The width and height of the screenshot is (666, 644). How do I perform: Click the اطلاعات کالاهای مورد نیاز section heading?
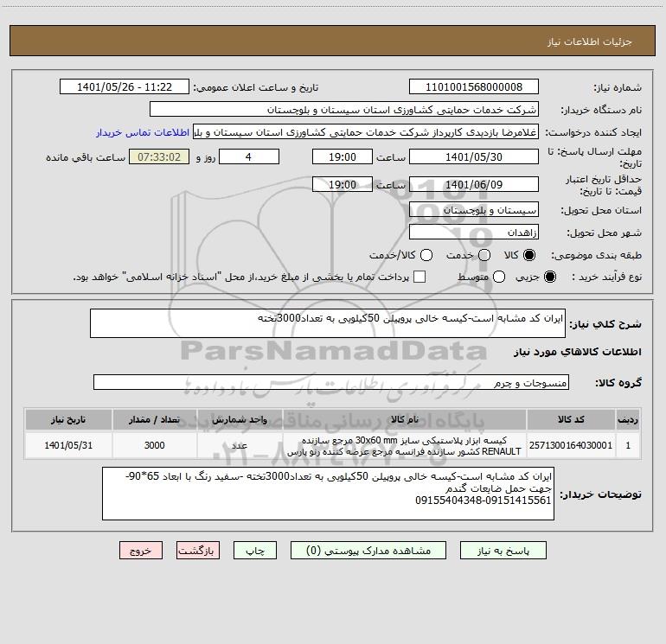(x=578, y=352)
